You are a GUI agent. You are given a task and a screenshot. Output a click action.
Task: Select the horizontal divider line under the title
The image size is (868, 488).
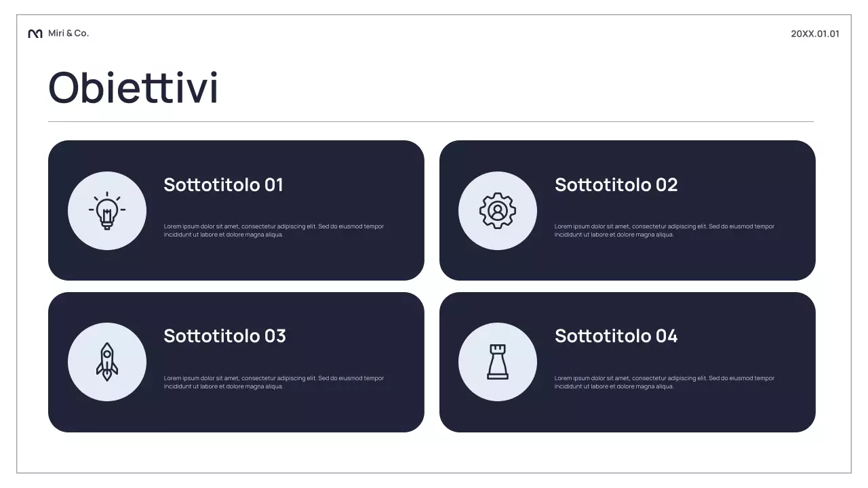click(x=431, y=122)
